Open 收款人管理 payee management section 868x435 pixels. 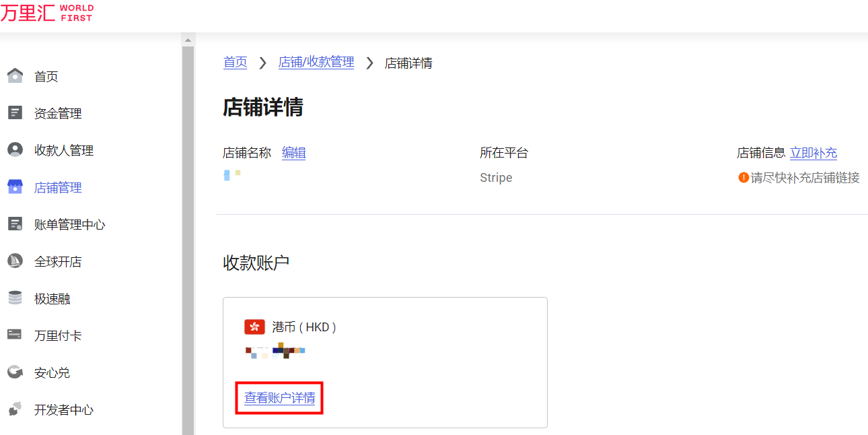(15, 149)
